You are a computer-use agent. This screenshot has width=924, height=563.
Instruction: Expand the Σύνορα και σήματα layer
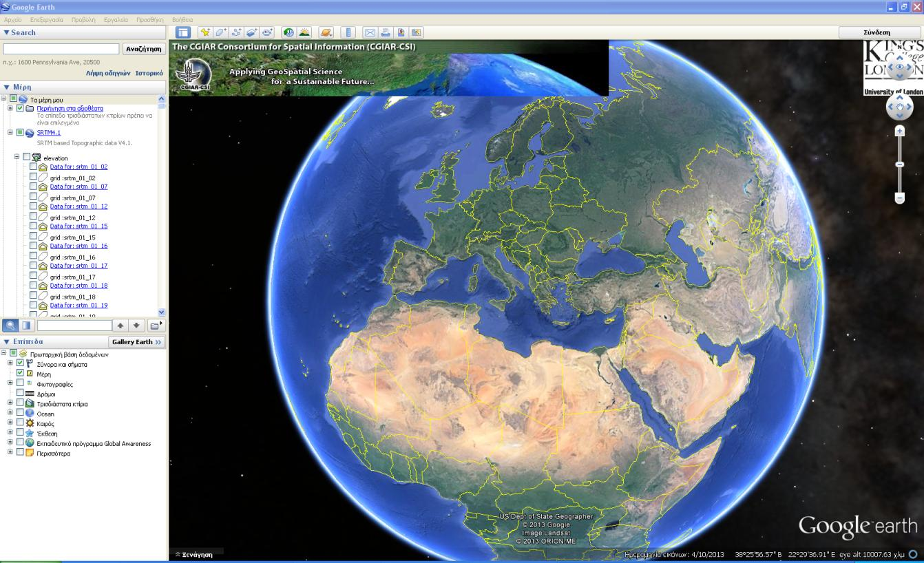10,363
